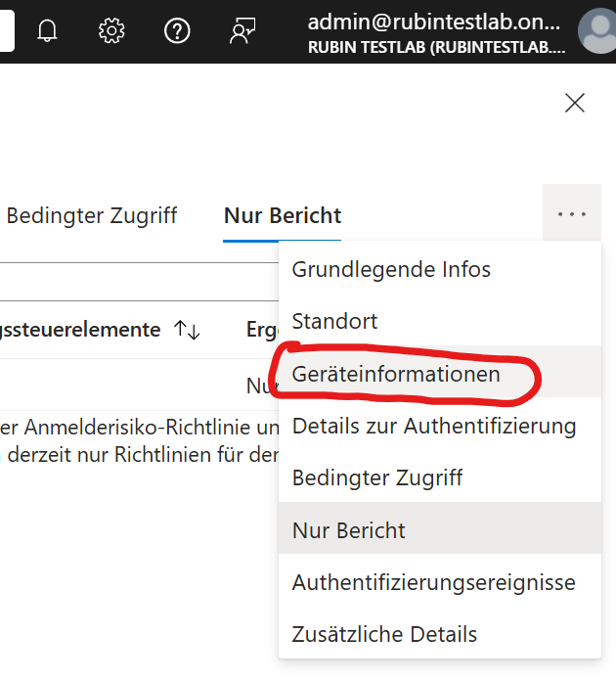Click the admin@rubintestlab account name
Viewport: 616px width, 681px height.
point(435,22)
